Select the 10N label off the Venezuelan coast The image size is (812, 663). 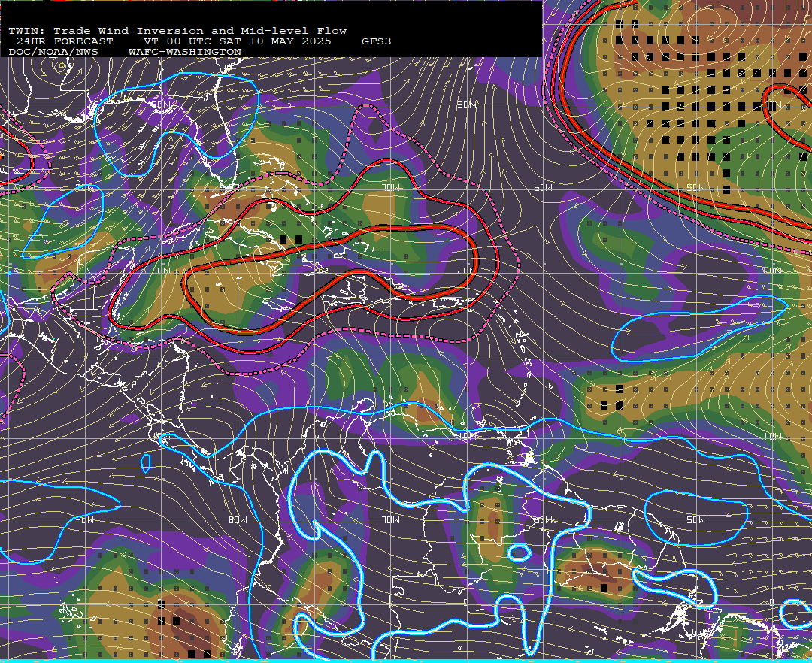click(467, 436)
